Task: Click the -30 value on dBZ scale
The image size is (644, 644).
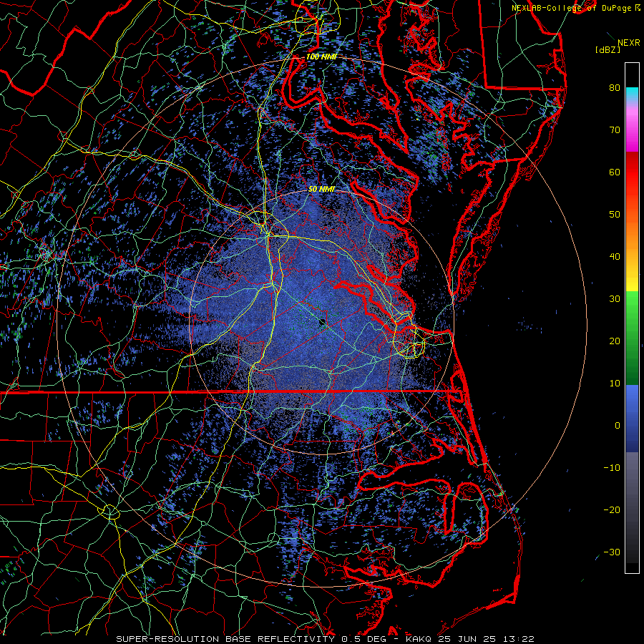Action: (612, 552)
